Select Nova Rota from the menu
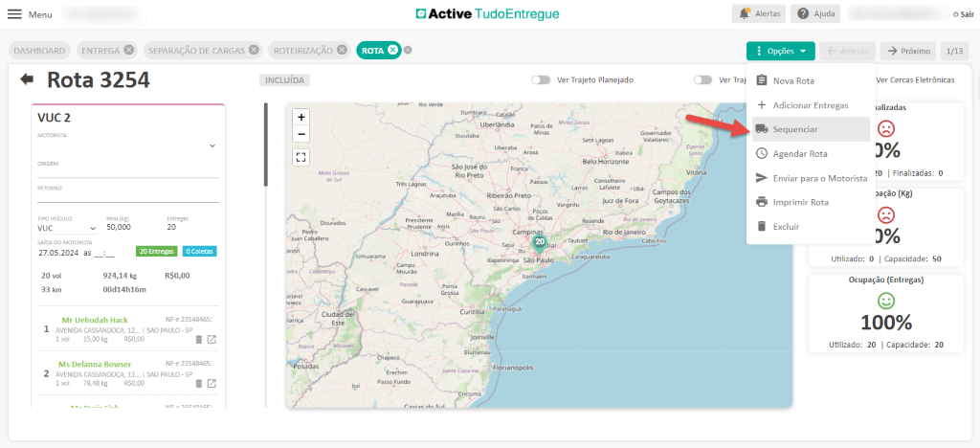 click(812, 80)
